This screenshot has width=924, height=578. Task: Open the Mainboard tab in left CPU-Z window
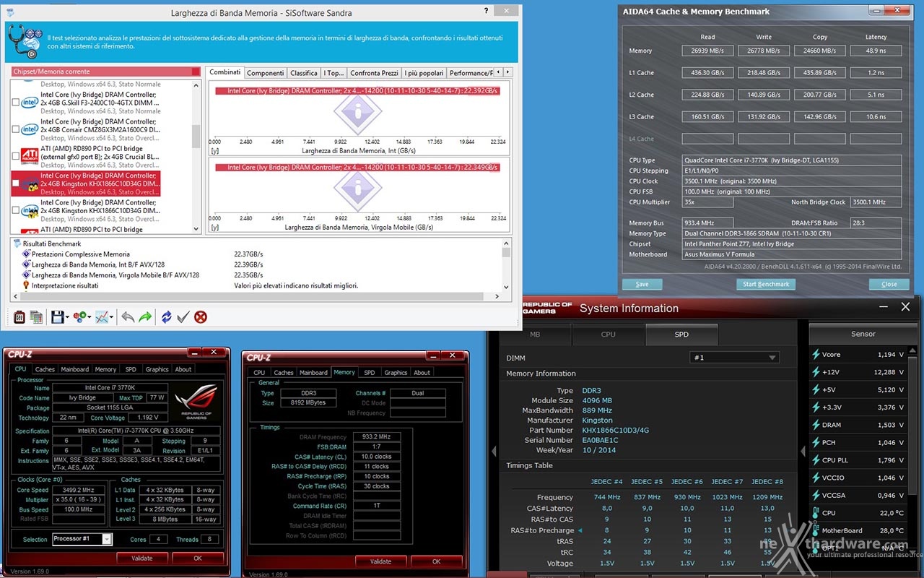pyautogui.click(x=75, y=369)
